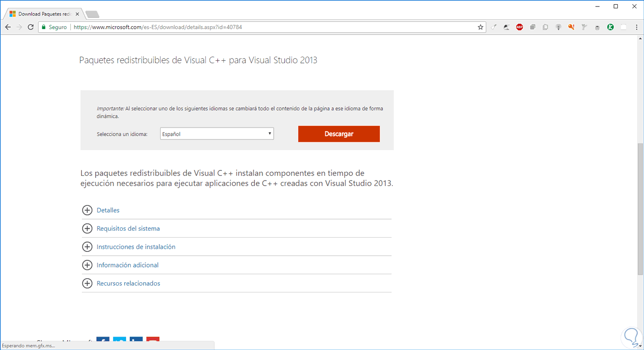Image resolution: width=644 pixels, height=350 pixels.
Task: Open a new browser tab
Action: click(92, 14)
